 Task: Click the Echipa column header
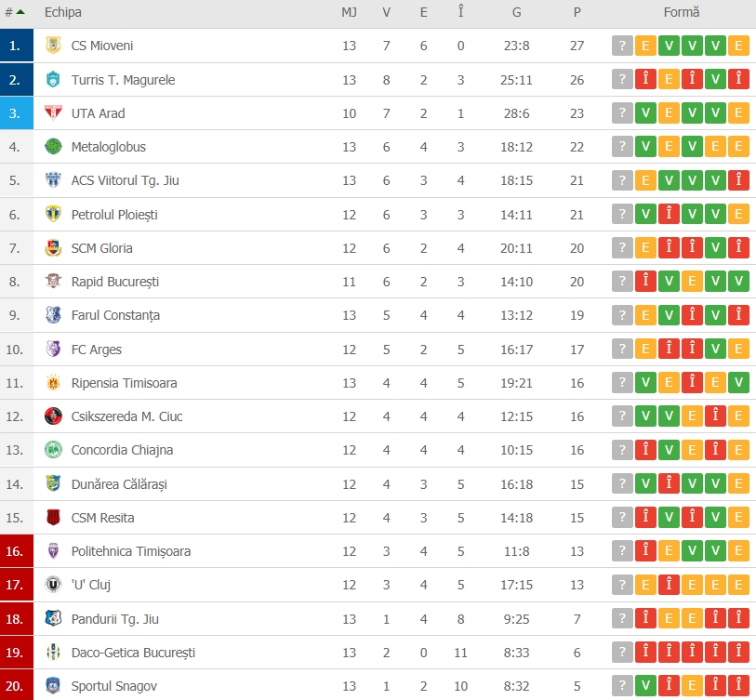tap(63, 13)
